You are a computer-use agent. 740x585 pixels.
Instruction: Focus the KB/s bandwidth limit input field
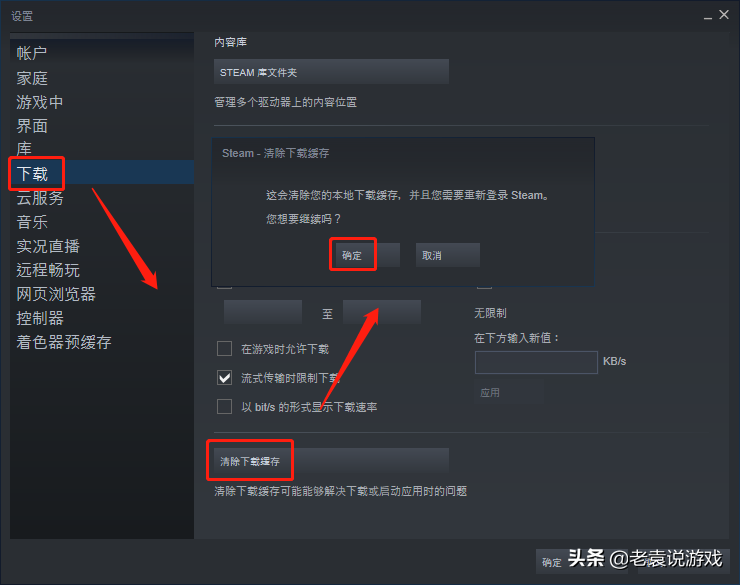pos(536,362)
